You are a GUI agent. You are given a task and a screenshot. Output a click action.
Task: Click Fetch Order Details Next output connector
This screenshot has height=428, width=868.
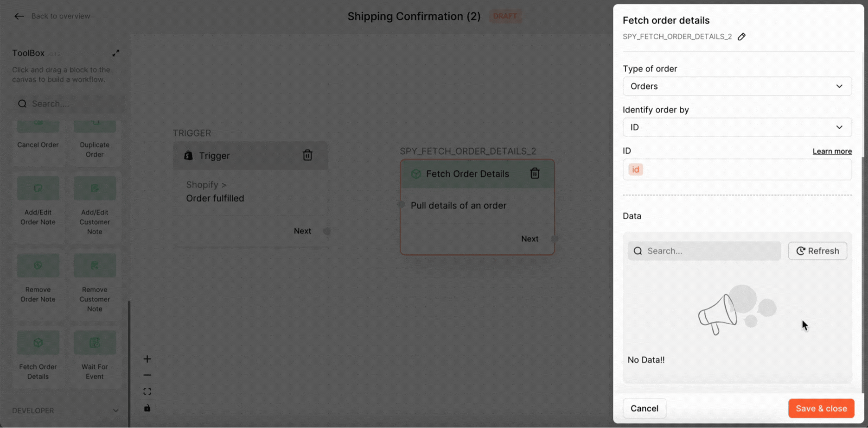click(555, 239)
